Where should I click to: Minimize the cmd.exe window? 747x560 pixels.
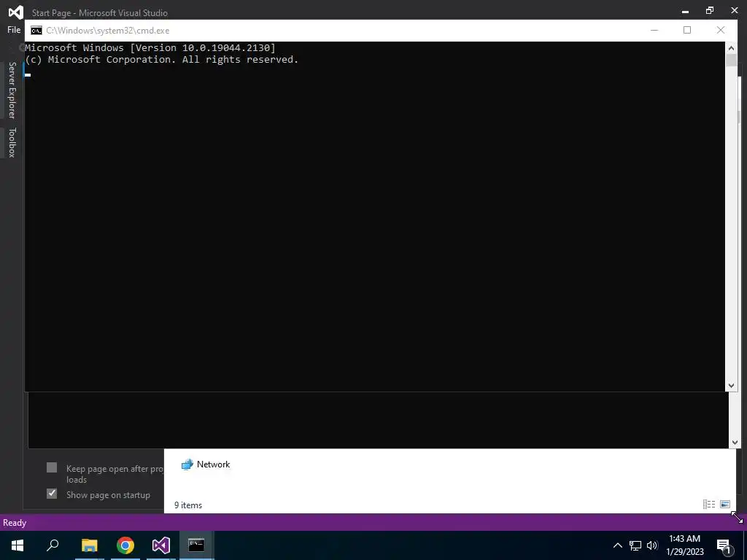[x=654, y=30]
